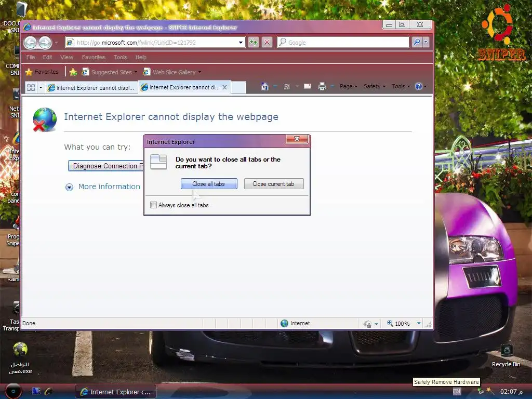Image resolution: width=532 pixels, height=399 pixels.
Task: Click Close all tabs button
Action: click(209, 183)
